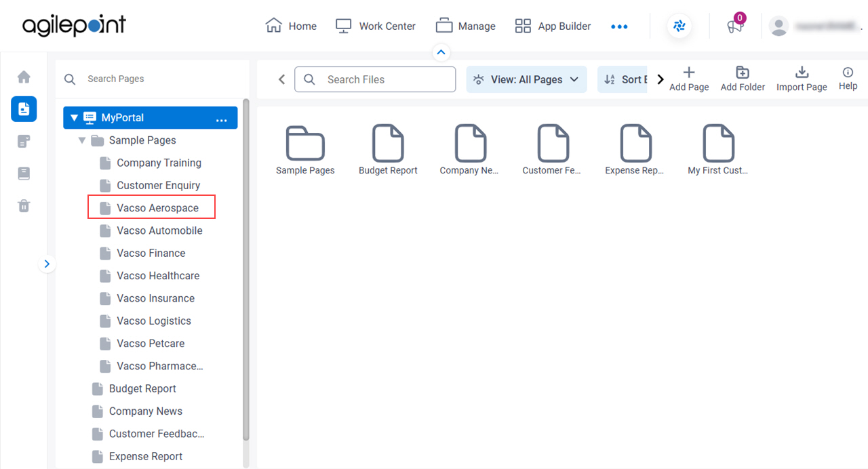Screen dimensions: 868x469
Task: Expand the left sidebar with arrow
Action: [x=47, y=264]
